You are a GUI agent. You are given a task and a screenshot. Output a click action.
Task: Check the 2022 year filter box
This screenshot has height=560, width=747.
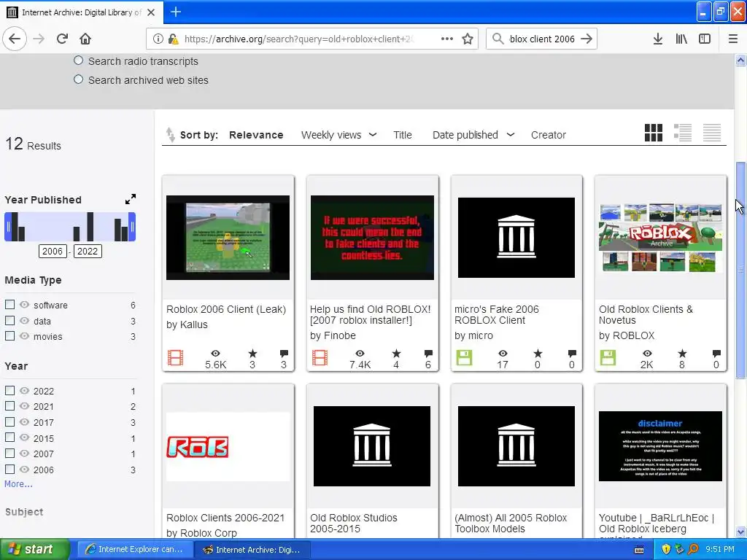coord(9,391)
